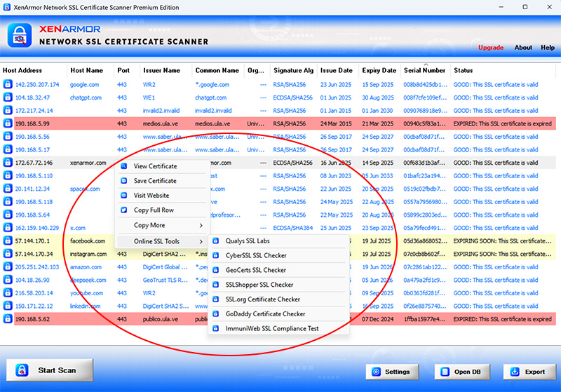Select host address 190.168.5.17
Image resolution: width=561 pixels, height=392 pixels.
click(x=32, y=150)
